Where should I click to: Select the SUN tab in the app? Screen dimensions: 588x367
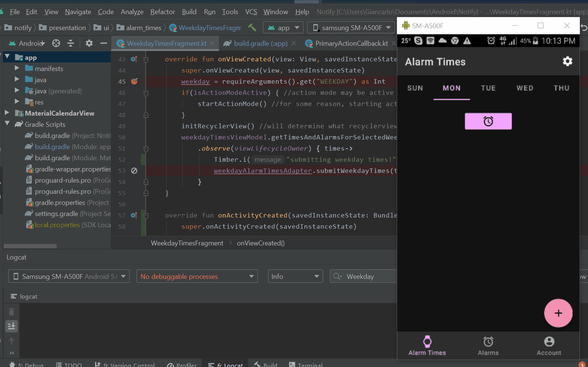point(415,88)
